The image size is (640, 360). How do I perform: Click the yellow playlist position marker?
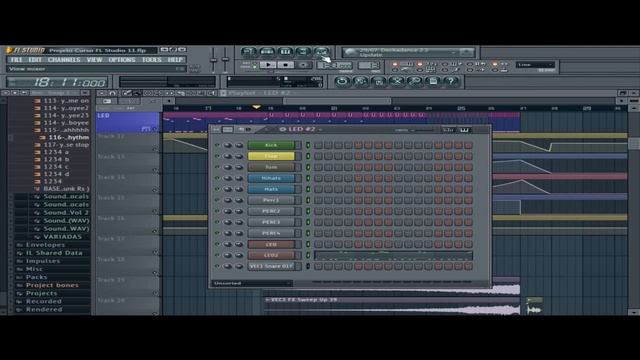point(256,107)
